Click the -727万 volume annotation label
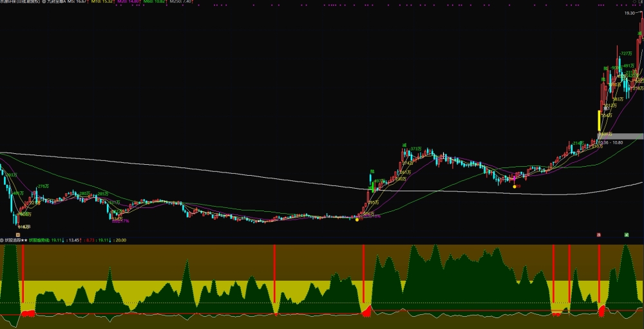Image resolution: width=644 pixels, height=329 pixels. tap(626, 53)
